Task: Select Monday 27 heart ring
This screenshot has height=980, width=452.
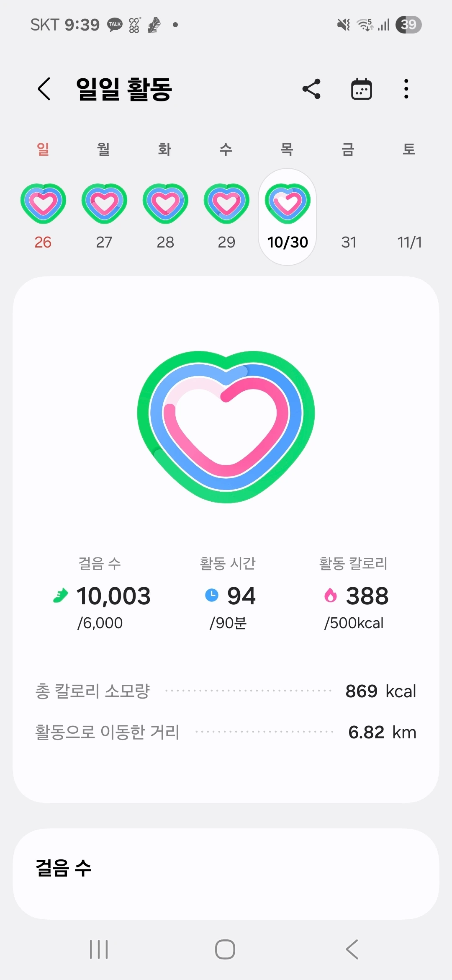Action: click(104, 203)
